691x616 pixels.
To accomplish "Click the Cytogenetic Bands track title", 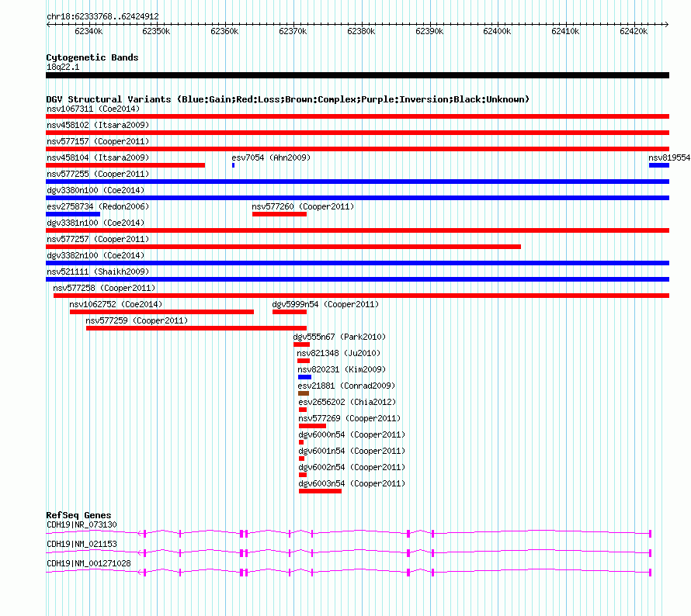I will click(92, 57).
